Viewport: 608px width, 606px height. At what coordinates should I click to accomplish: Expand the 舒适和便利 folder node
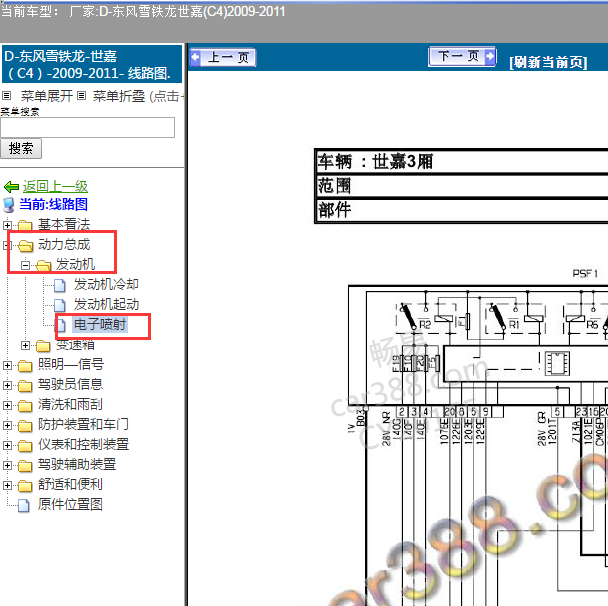pyautogui.click(x=7, y=485)
